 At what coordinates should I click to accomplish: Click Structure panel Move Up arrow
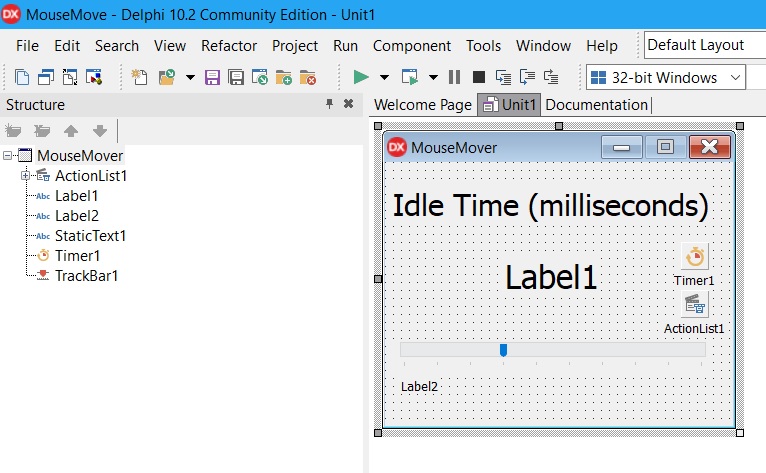coord(71,130)
